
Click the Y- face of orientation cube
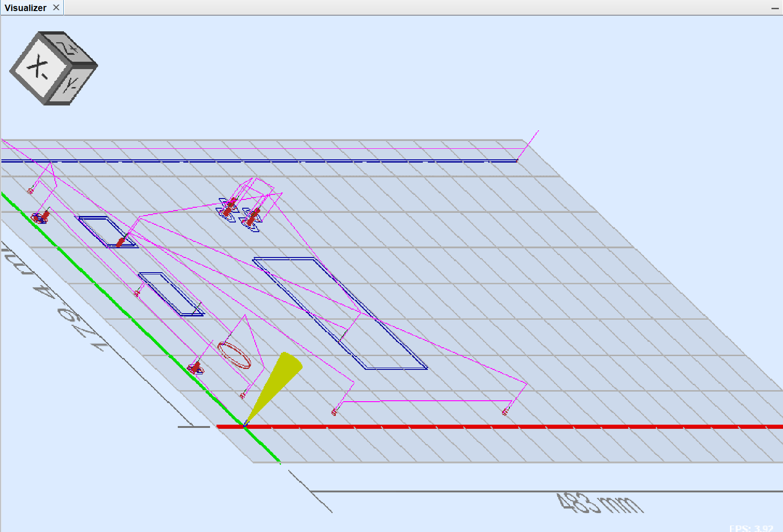pos(72,85)
